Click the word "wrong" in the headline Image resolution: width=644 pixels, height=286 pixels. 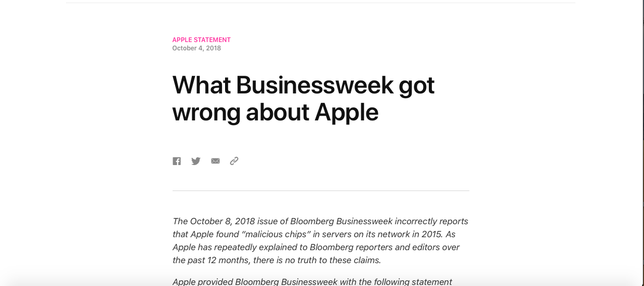pos(206,112)
